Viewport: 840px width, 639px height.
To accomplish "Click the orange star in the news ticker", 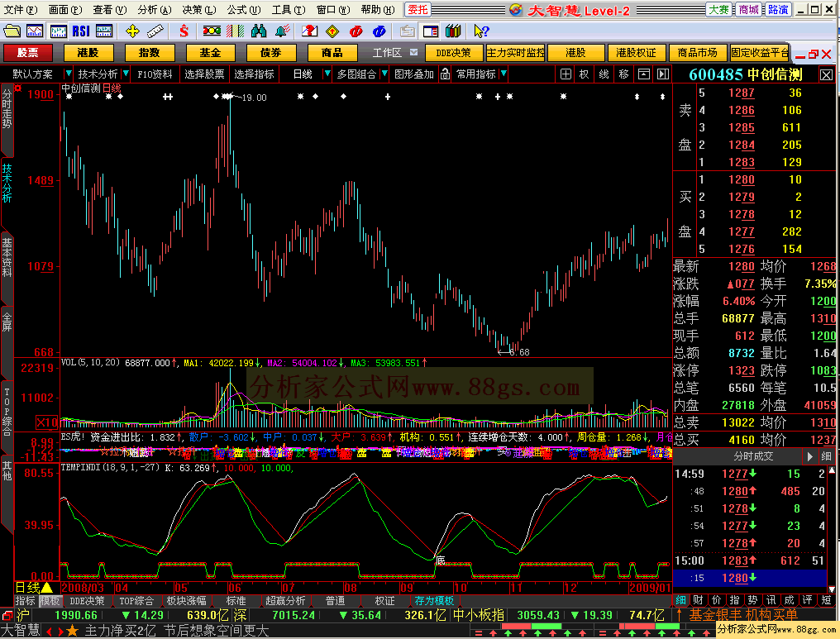I will point(72,632).
